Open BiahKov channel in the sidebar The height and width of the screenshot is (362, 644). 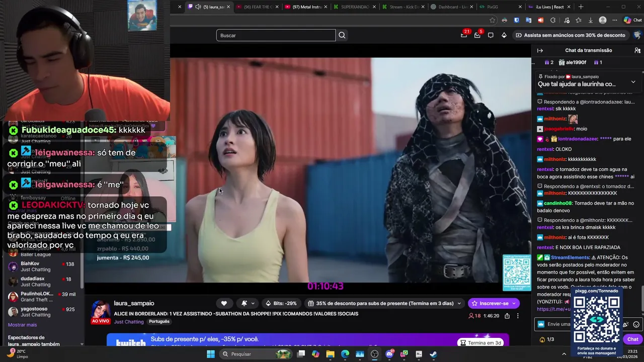click(x=42, y=266)
